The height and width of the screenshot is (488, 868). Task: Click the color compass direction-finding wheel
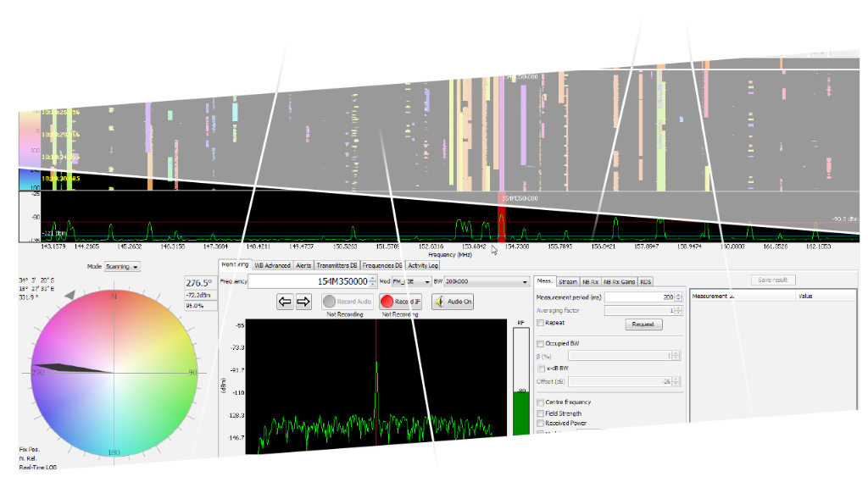114,373
